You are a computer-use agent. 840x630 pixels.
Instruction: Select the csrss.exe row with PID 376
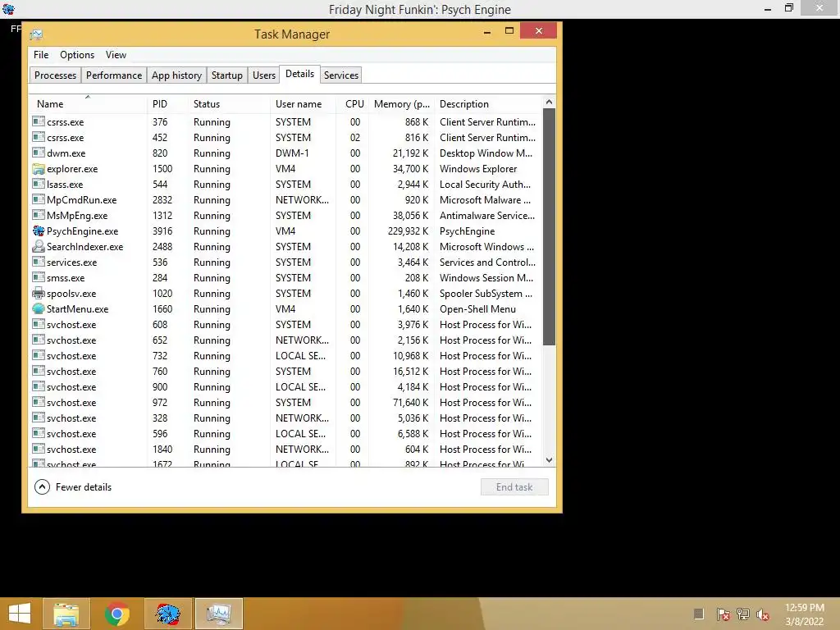coord(285,122)
